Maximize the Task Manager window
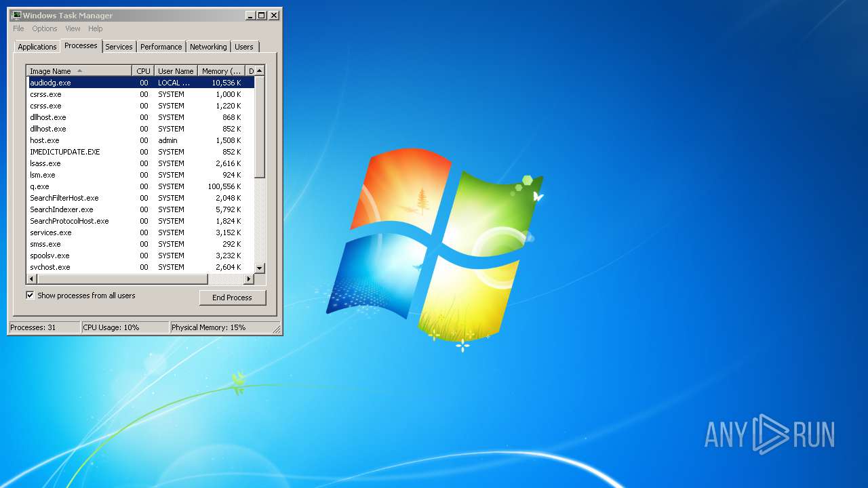The image size is (868, 488). 262,15
